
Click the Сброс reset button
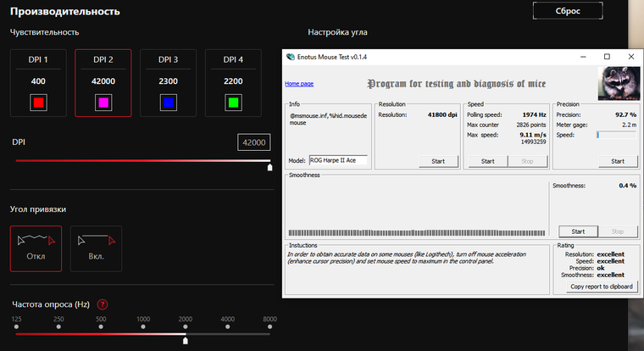[568, 11]
